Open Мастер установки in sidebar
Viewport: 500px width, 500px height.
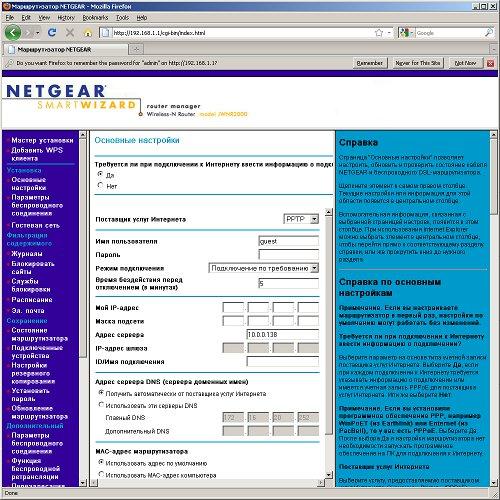[x=42, y=140]
